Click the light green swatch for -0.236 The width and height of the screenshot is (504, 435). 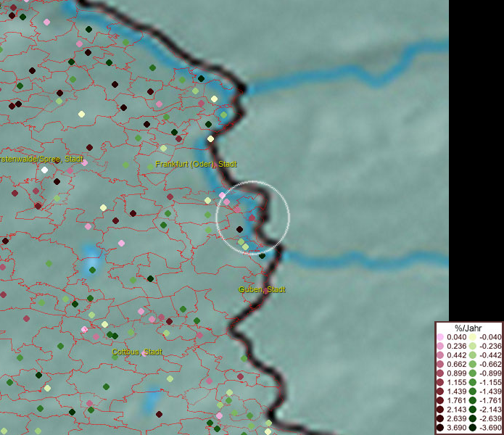[473, 346]
